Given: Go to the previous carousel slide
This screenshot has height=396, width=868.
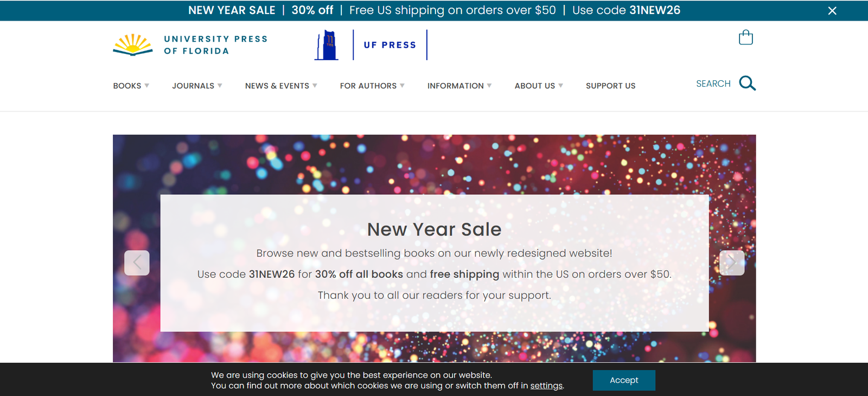Looking at the screenshot, I should click(x=137, y=263).
